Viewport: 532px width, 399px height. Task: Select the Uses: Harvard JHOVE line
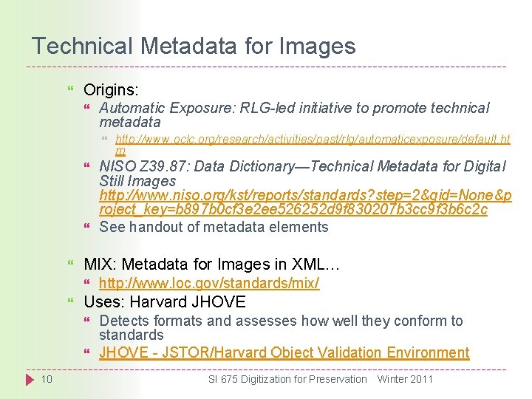165,302
